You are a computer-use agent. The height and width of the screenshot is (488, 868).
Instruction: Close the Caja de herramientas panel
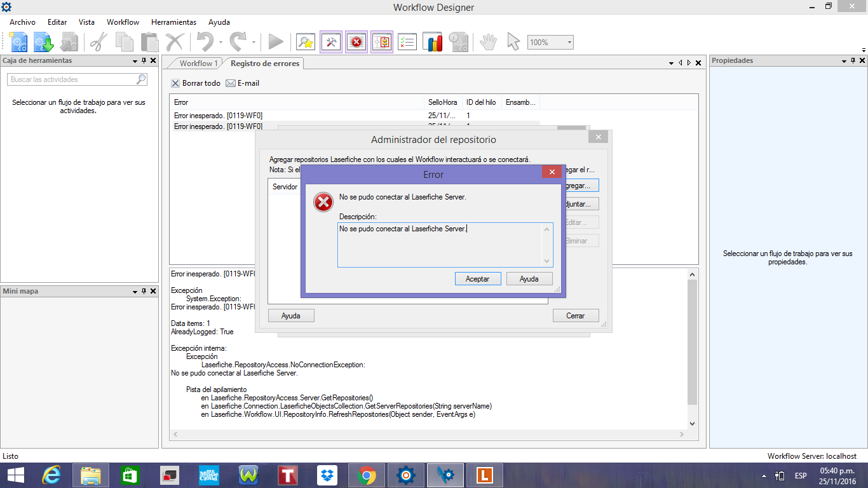153,61
